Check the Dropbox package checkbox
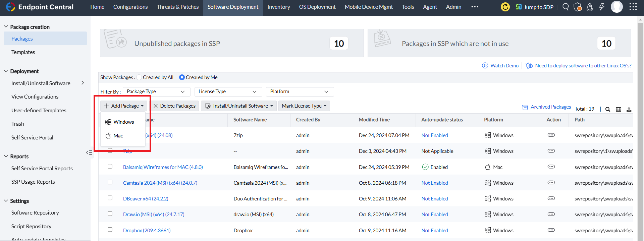Viewport: 644px width, 241px height. (110, 230)
